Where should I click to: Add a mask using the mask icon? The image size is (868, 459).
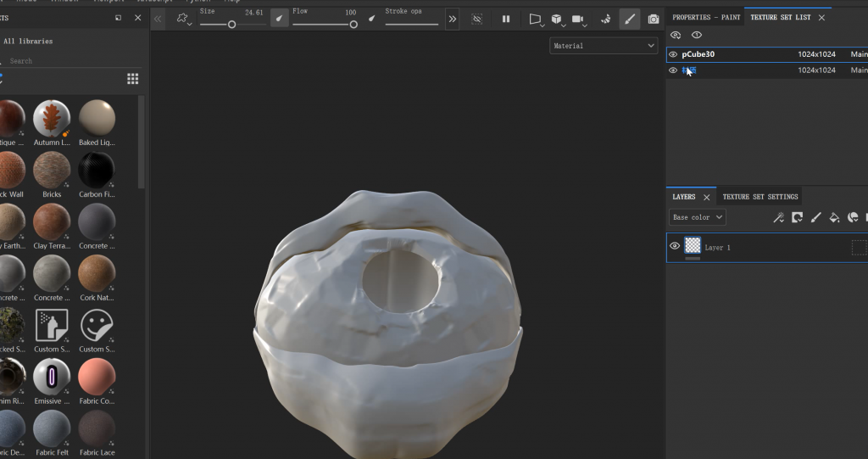[x=797, y=217]
